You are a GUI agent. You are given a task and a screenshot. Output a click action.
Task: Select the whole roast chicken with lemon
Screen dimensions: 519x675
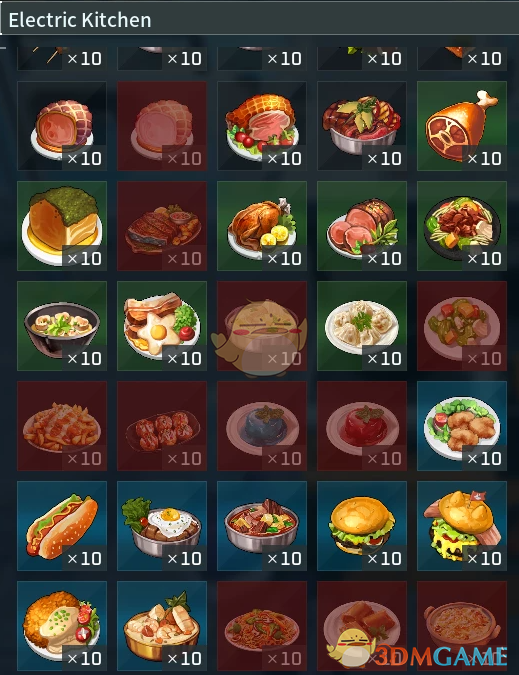pos(262,226)
